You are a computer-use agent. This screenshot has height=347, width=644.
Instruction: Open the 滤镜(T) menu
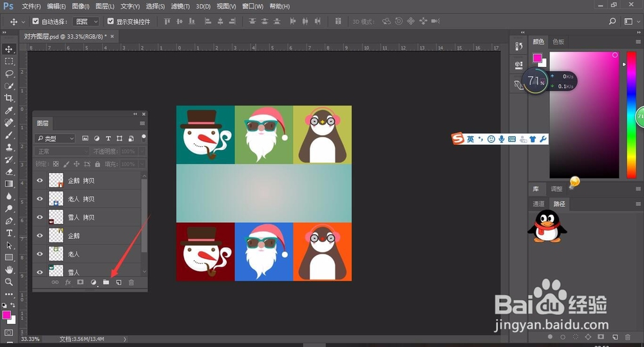pyautogui.click(x=180, y=6)
